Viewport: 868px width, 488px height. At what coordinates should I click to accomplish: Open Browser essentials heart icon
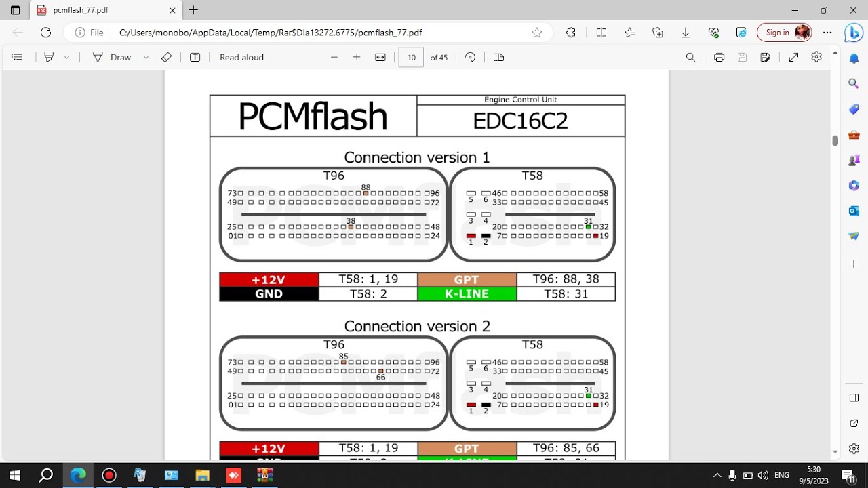pos(713,33)
